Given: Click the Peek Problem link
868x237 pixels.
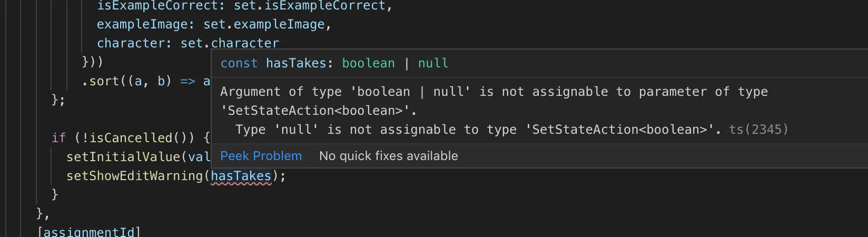Looking at the screenshot, I should coord(261,156).
